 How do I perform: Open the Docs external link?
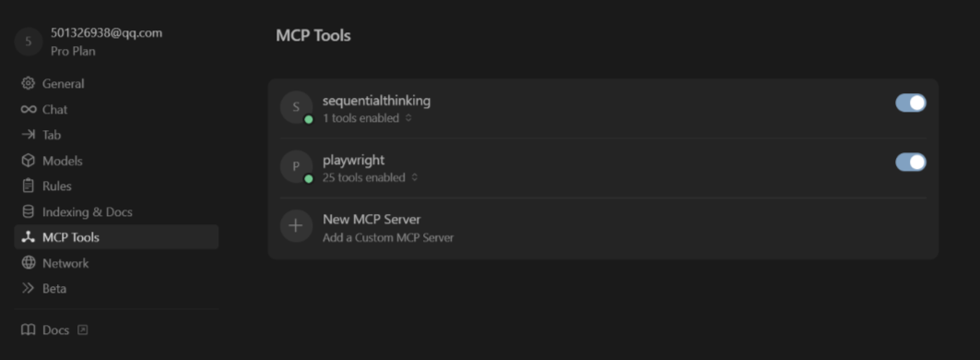pos(54,330)
